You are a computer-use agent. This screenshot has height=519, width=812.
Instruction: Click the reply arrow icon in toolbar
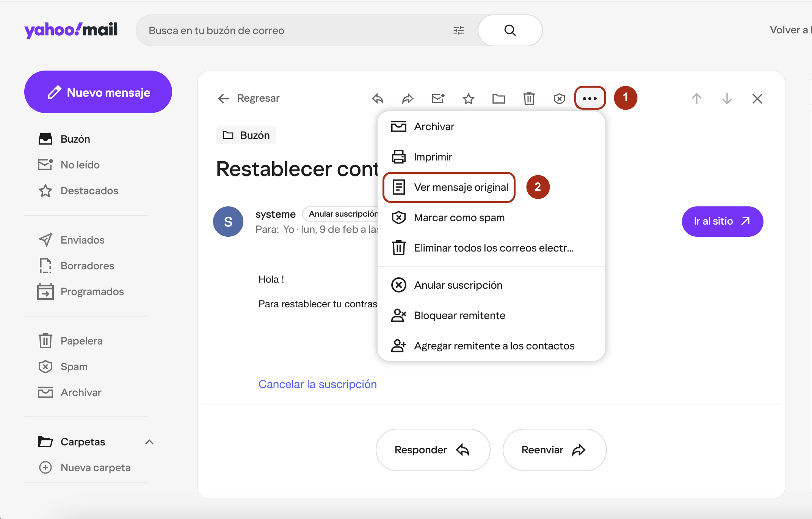(x=378, y=99)
